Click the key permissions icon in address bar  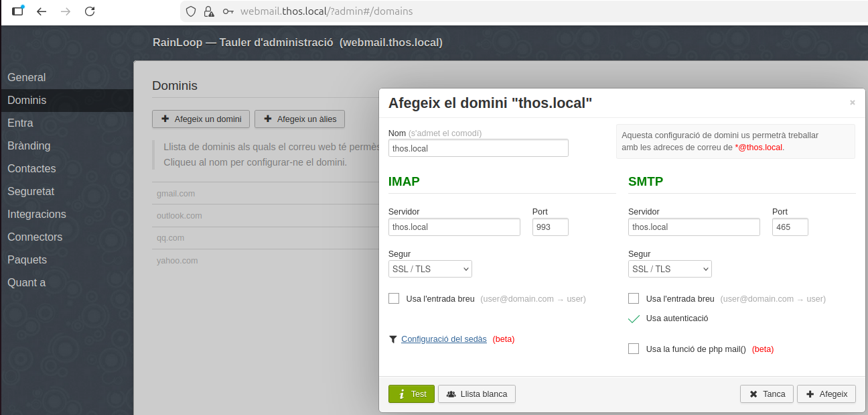tap(228, 11)
